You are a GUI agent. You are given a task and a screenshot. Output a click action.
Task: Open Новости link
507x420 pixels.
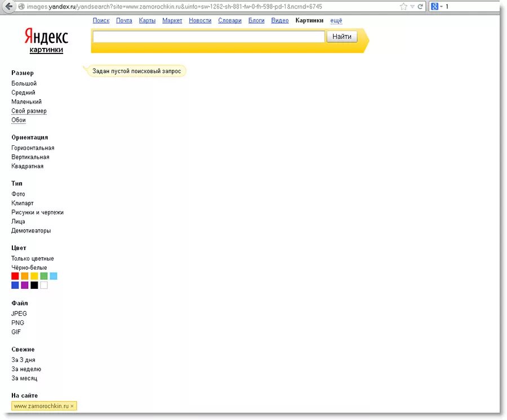point(200,20)
